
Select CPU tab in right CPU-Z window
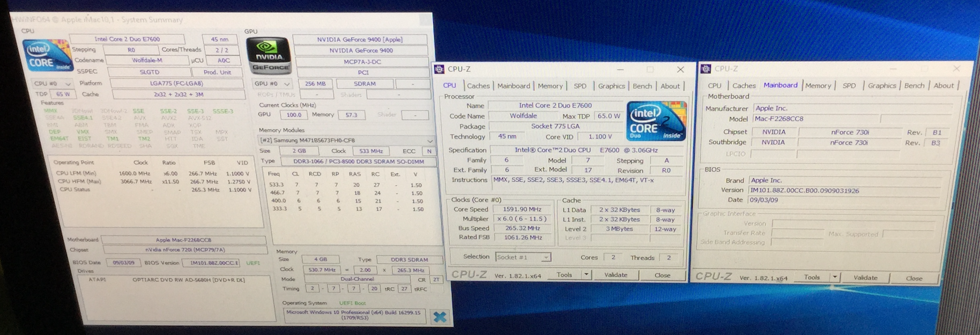click(x=714, y=86)
